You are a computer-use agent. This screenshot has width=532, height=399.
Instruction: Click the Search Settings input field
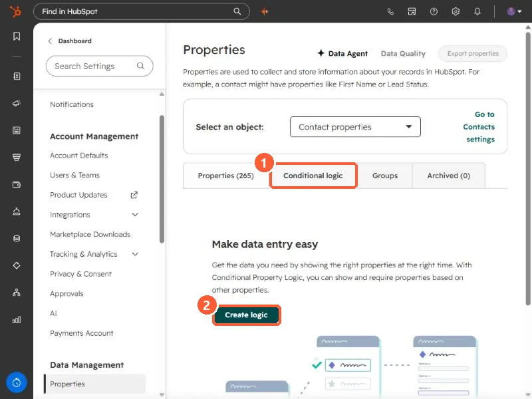pyautogui.click(x=99, y=66)
